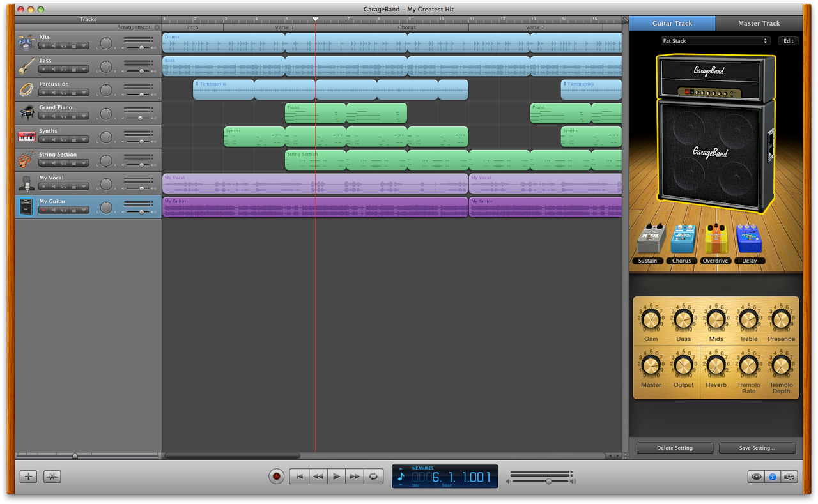818x504 pixels.
Task: Click the Grand Piano instrument icon
Action: coord(26,113)
